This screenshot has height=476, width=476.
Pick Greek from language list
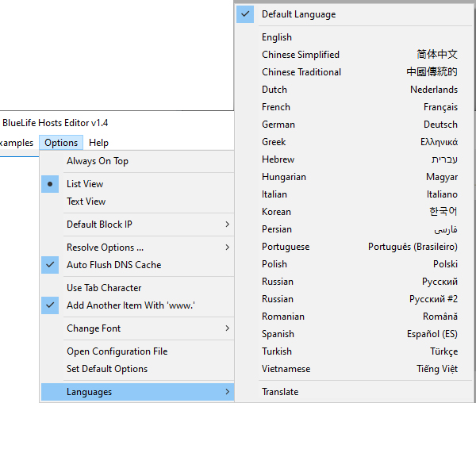click(x=355, y=142)
